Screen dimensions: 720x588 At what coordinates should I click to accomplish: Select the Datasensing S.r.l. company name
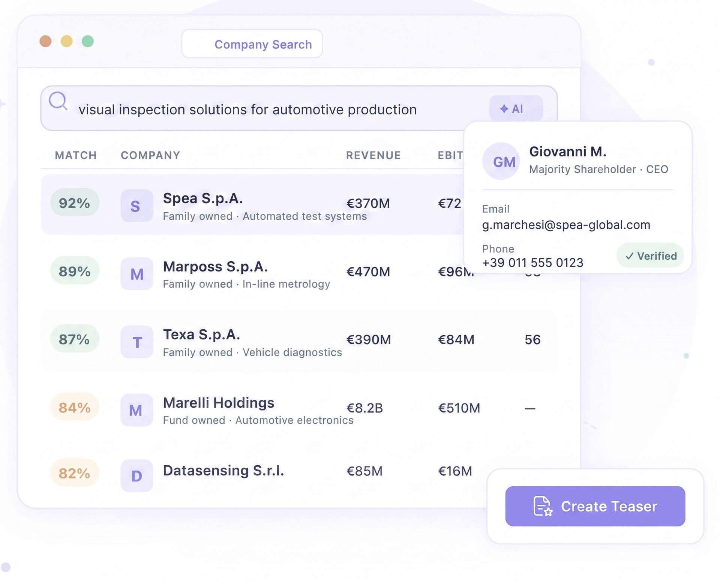click(x=223, y=470)
